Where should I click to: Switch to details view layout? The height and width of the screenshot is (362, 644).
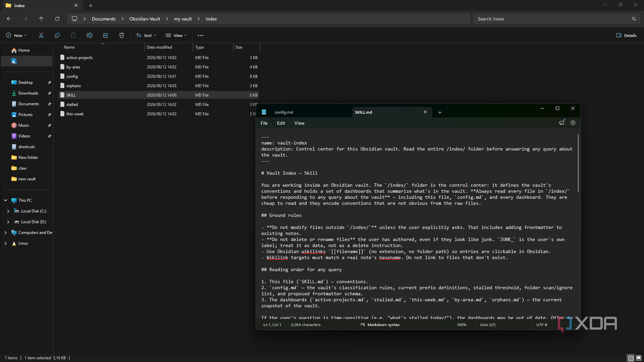point(631,358)
